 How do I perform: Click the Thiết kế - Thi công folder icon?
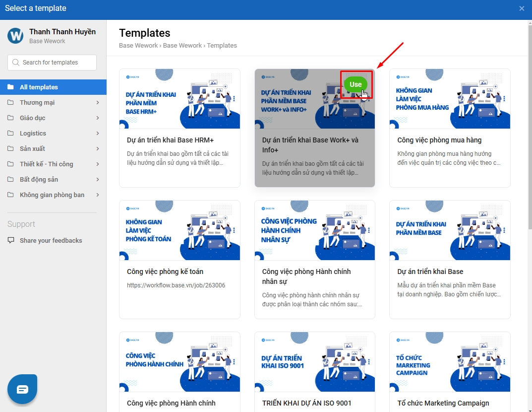(x=10, y=164)
